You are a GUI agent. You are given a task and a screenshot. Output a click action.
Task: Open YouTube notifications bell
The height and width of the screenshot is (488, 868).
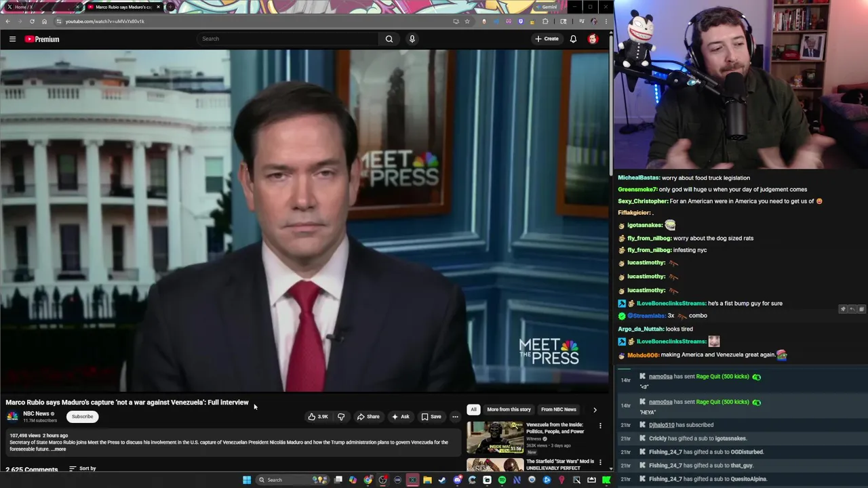tap(573, 39)
